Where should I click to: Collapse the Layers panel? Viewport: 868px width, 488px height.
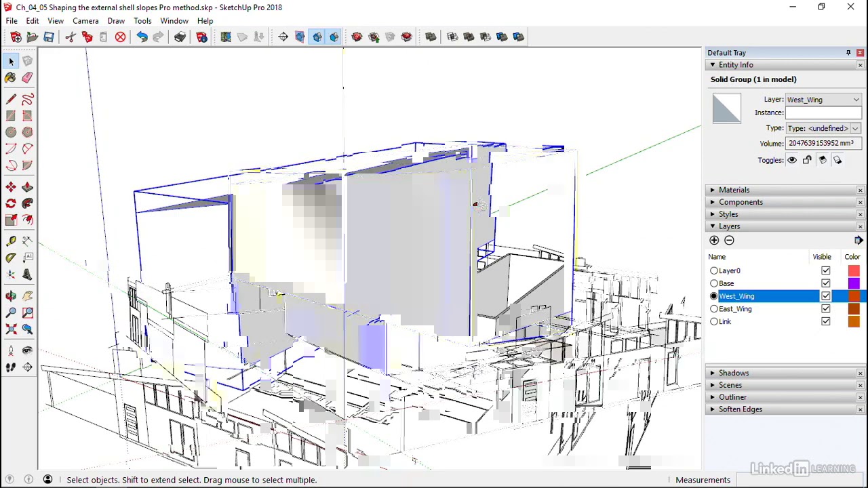(712, 226)
